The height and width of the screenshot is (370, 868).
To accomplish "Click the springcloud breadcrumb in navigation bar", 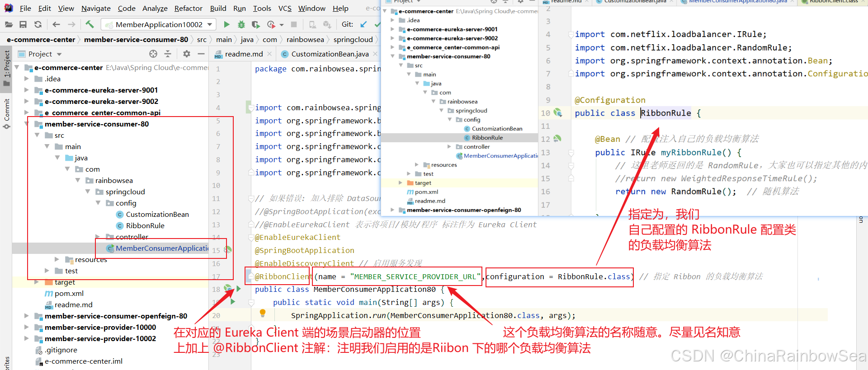I will click(x=353, y=39).
